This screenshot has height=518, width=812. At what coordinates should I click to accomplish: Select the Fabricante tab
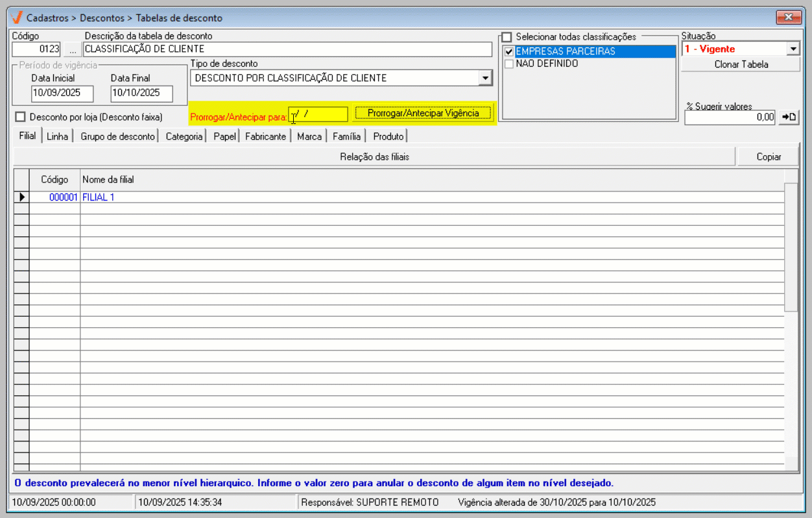(265, 136)
